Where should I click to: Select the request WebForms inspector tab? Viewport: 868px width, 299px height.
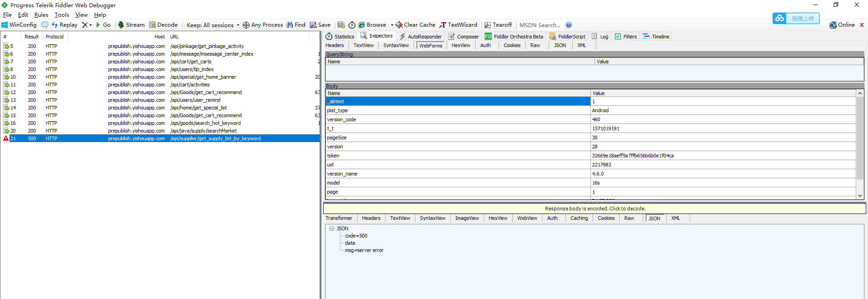point(431,45)
